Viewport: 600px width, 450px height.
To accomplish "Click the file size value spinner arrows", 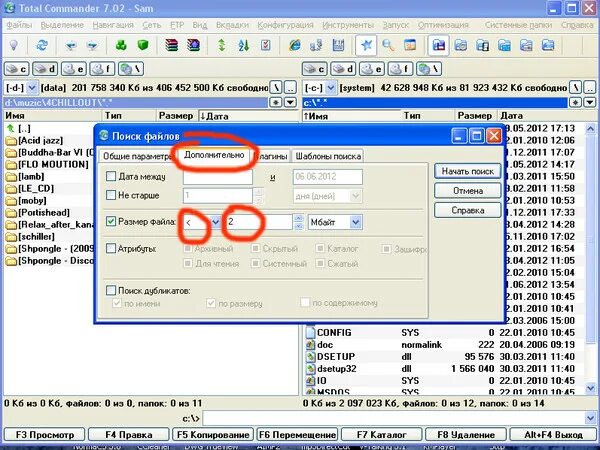I will coord(298,222).
